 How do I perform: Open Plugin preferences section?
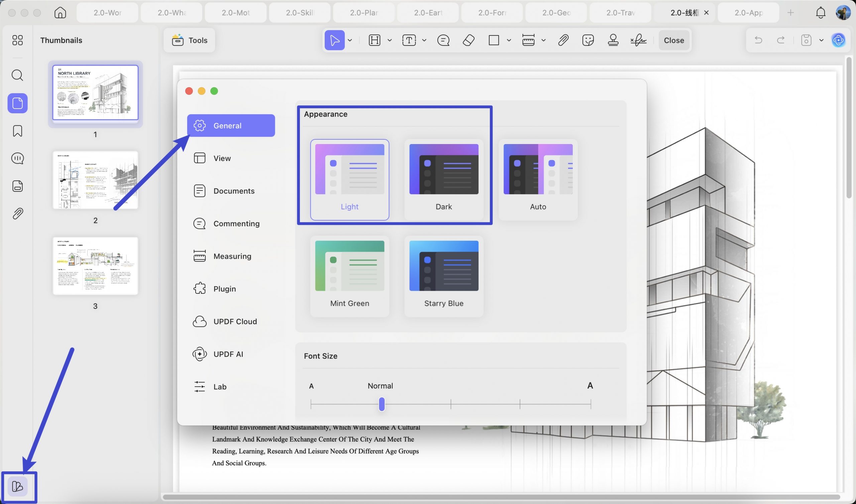click(x=231, y=289)
